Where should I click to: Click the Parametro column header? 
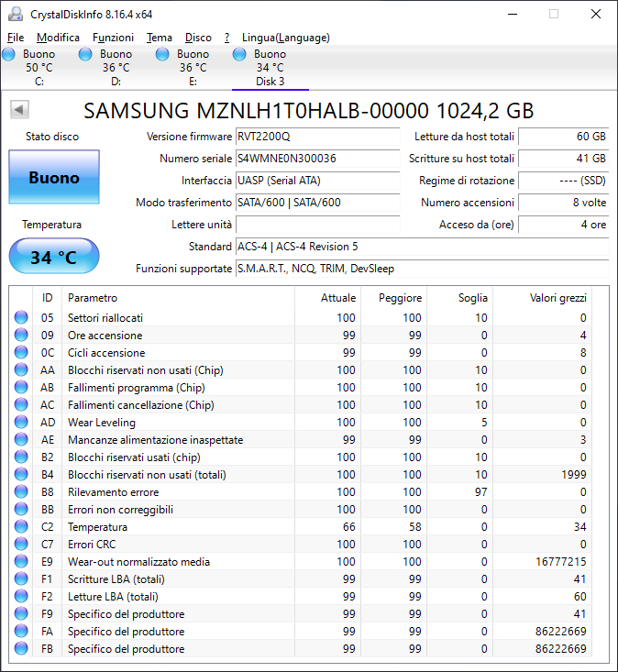coord(178,298)
